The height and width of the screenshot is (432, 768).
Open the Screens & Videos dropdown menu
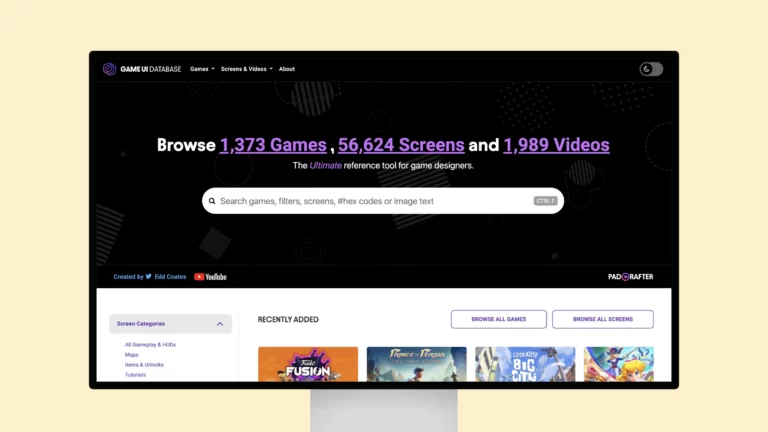(246, 69)
